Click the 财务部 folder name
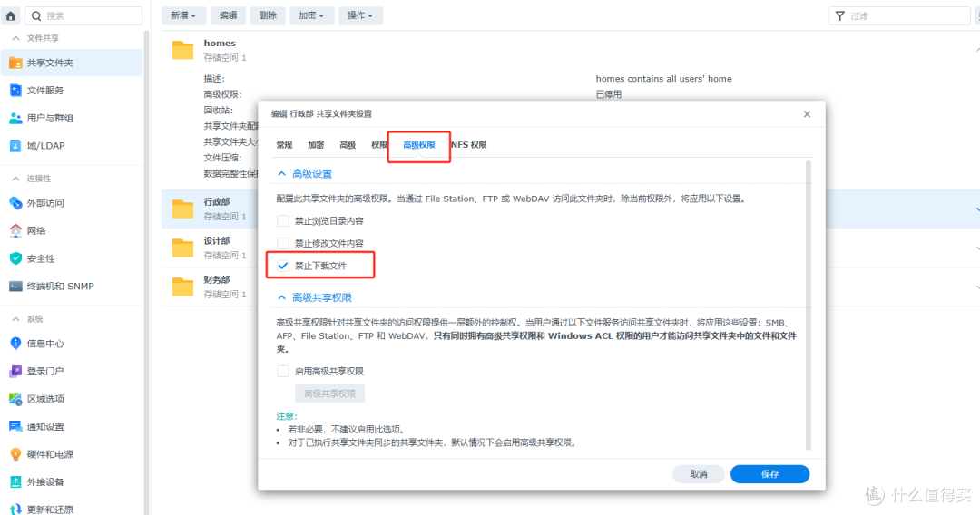This screenshot has width=980, height=515. 217,279
